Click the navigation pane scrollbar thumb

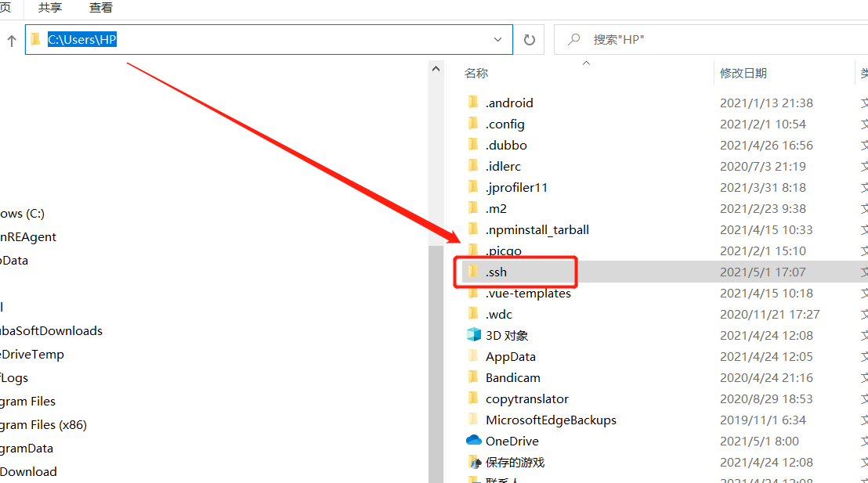[x=436, y=362]
